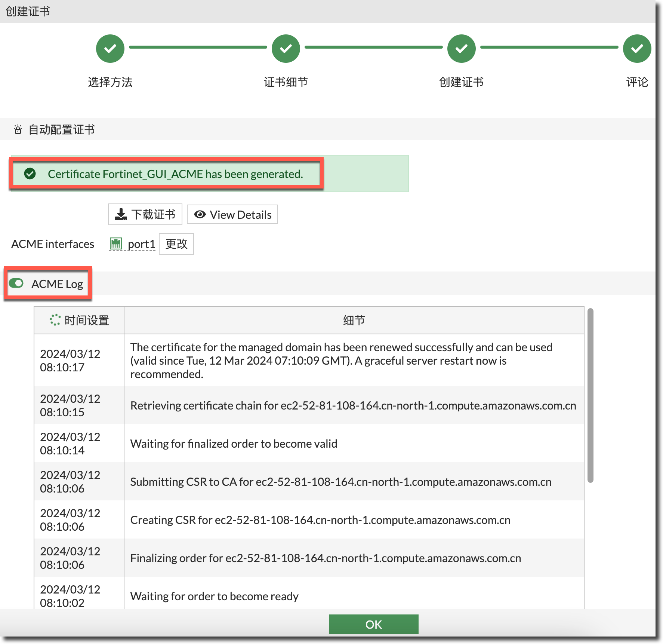Click the green success check icon in banner
This screenshot has height=644, width=663.
click(30, 174)
